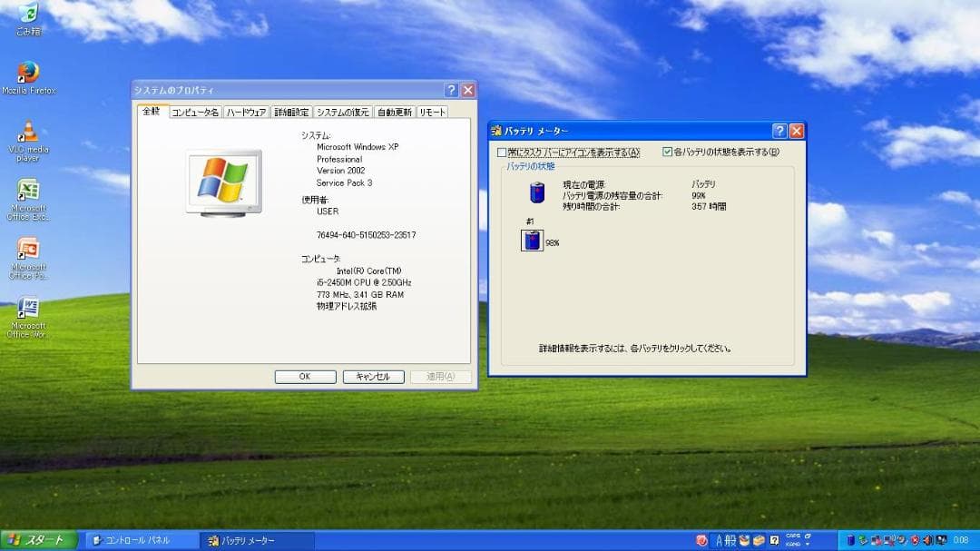The image size is (980, 551).
Task: Click the 'Service Pack 3' text
Action: tap(345, 182)
